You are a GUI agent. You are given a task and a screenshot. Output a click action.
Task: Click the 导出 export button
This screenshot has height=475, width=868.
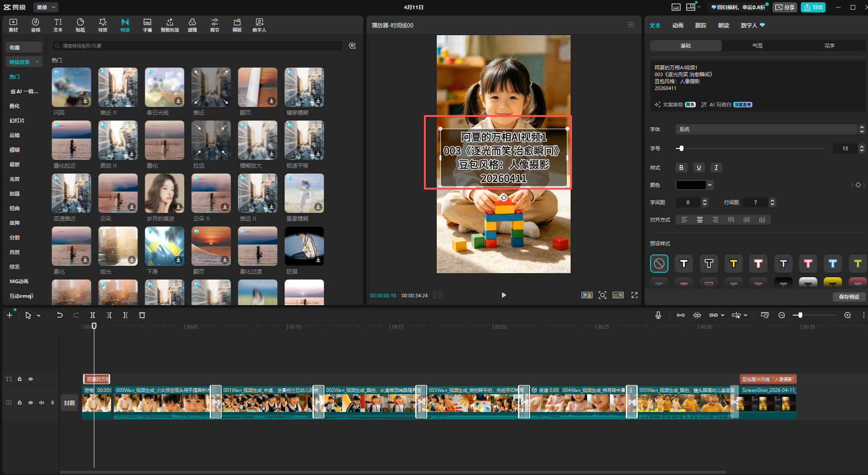click(x=813, y=7)
